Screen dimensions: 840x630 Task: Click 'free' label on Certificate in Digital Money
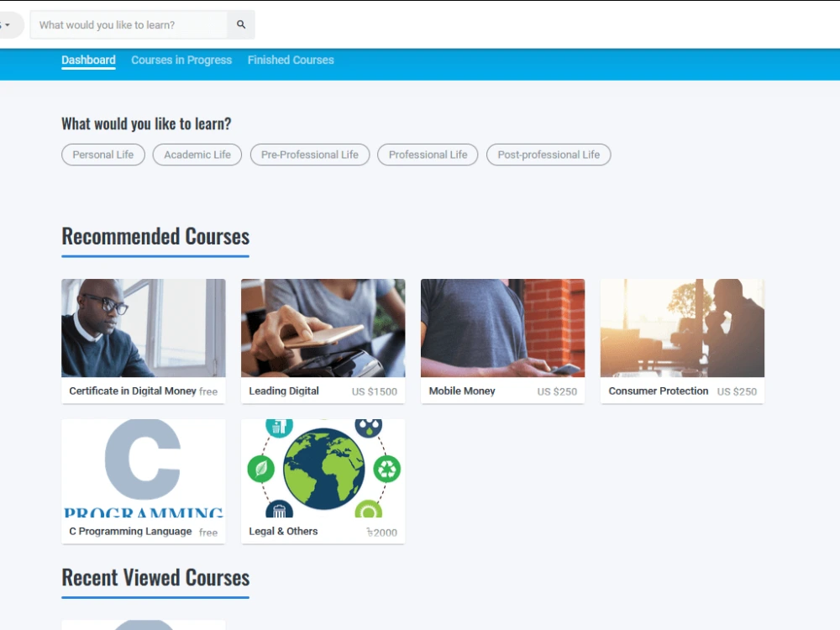(208, 392)
